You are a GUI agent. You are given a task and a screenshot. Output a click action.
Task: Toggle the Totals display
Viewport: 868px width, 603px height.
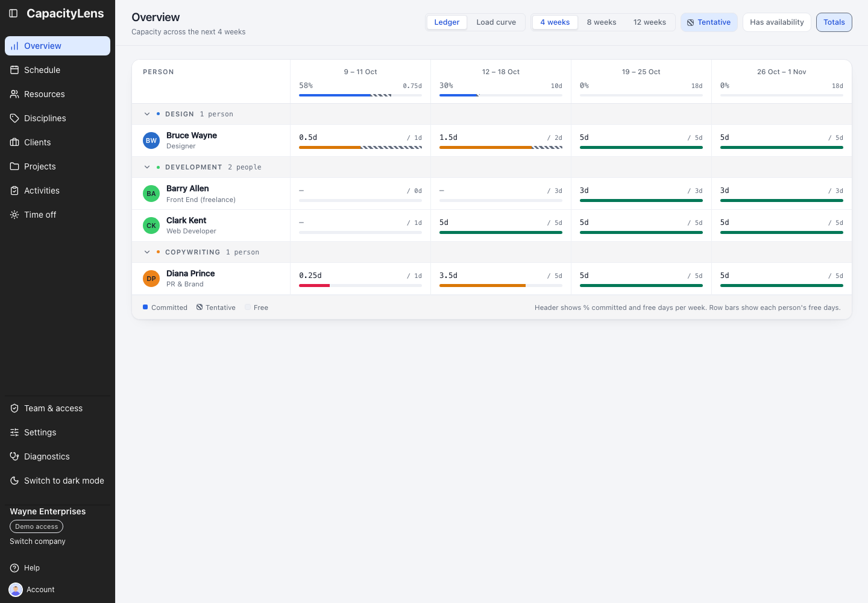point(834,22)
